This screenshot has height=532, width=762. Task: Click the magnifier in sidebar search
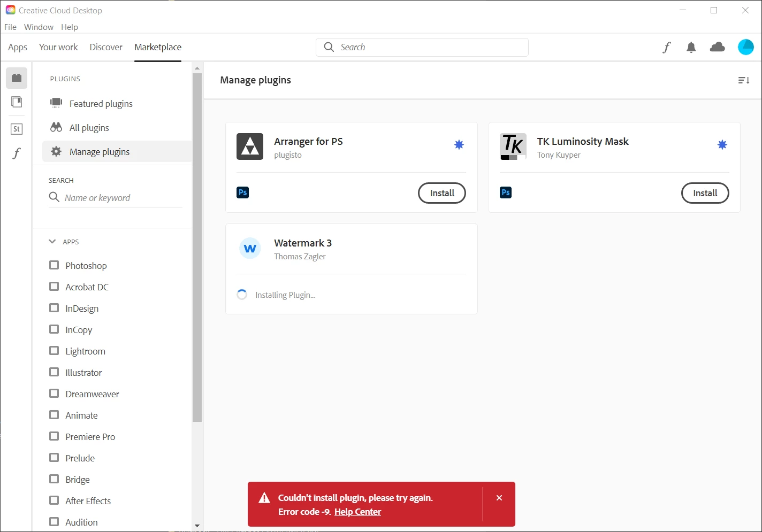54,197
